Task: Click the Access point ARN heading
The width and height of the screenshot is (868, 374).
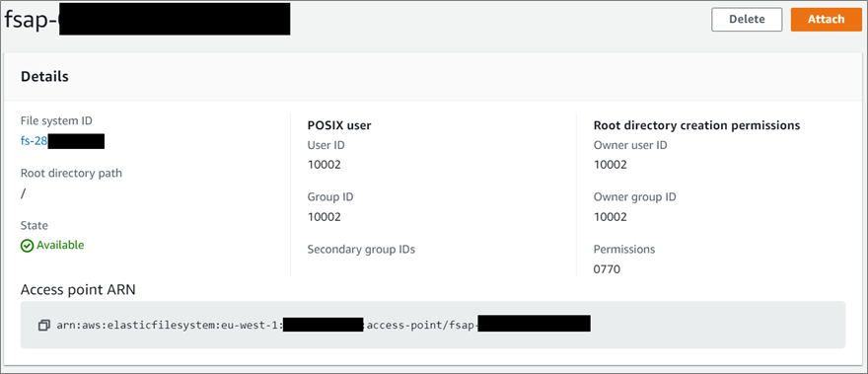Action: click(x=78, y=289)
